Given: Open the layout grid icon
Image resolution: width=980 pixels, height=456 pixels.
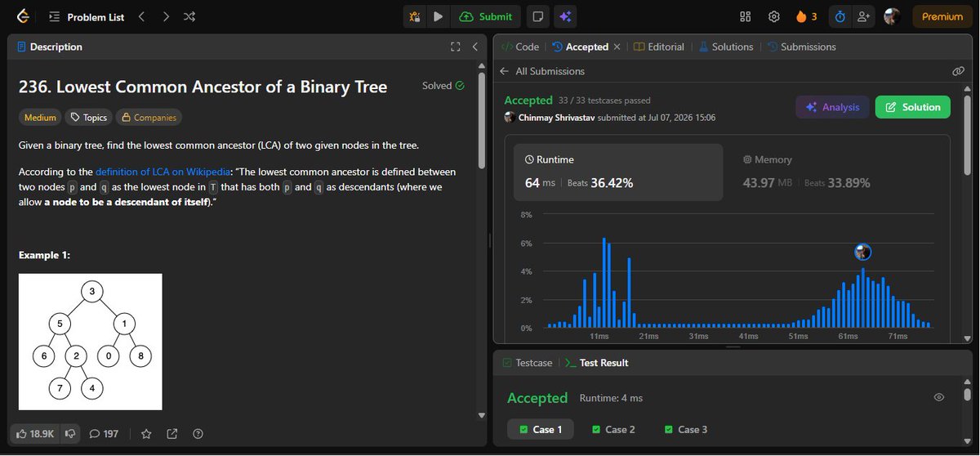Looking at the screenshot, I should (745, 16).
